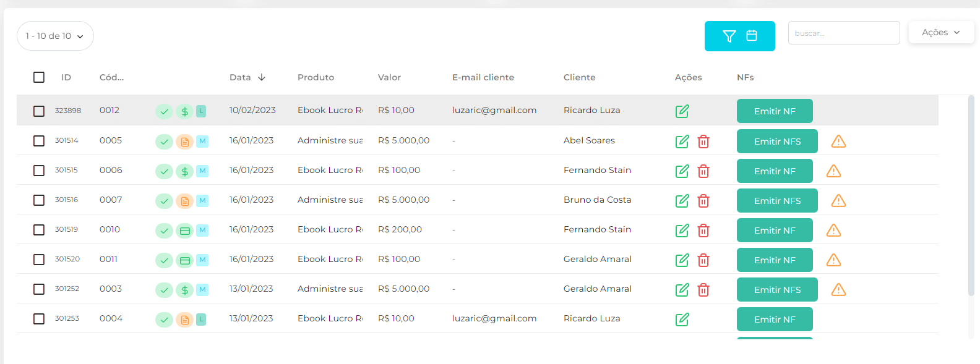Image resolution: width=980 pixels, height=364 pixels.
Task: Click boleto document icon in row 0005
Action: pos(184,142)
